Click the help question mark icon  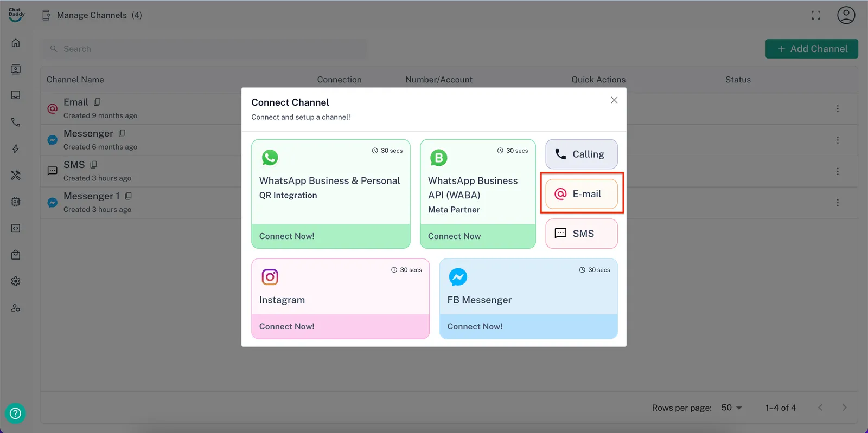(x=16, y=413)
